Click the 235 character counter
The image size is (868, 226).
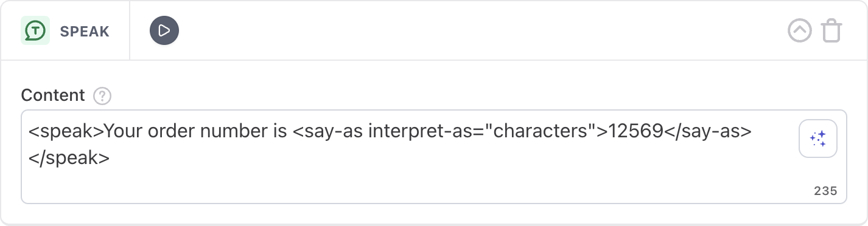tap(825, 191)
